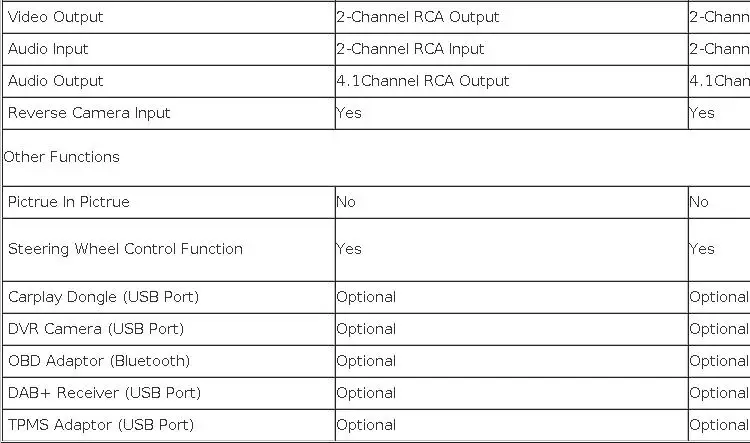
Task: Click the Other Functions section heading
Action: coord(62,157)
